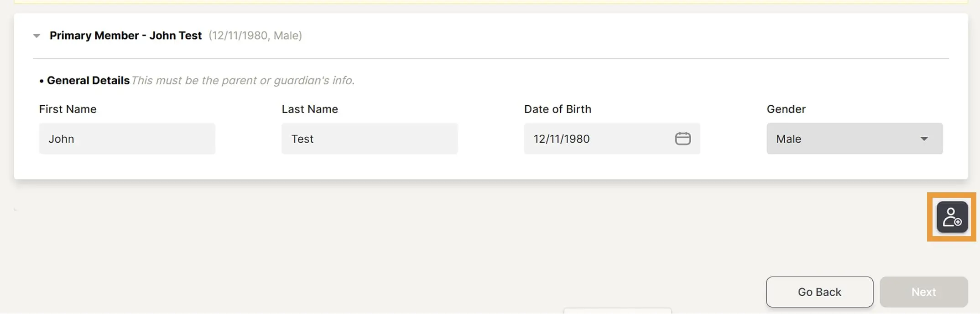Click the Last Name field containing Test
The image size is (980, 314).
[x=369, y=139]
